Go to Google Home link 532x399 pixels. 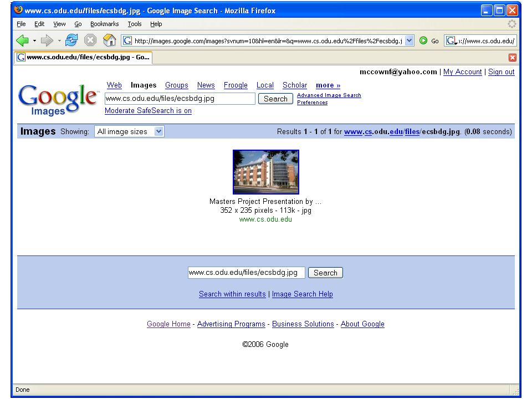point(168,324)
